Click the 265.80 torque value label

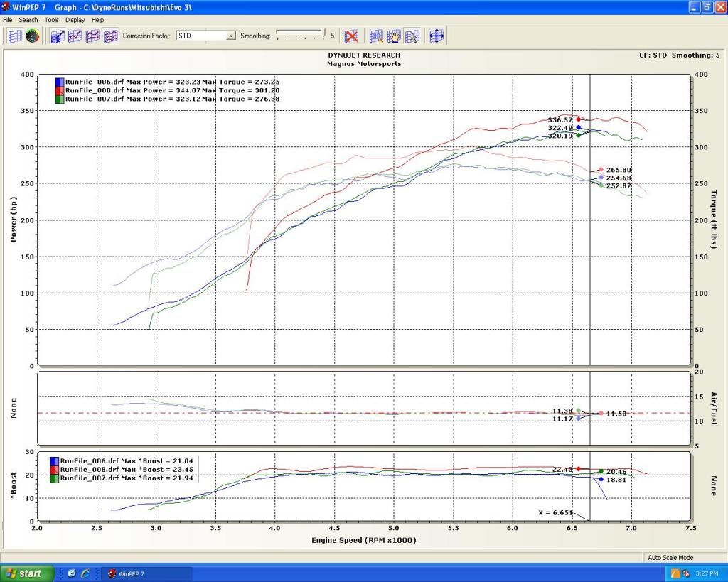(x=619, y=171)
